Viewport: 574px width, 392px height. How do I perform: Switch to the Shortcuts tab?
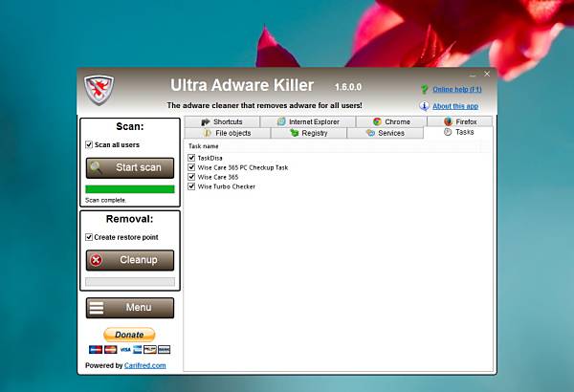pos(222,121)
